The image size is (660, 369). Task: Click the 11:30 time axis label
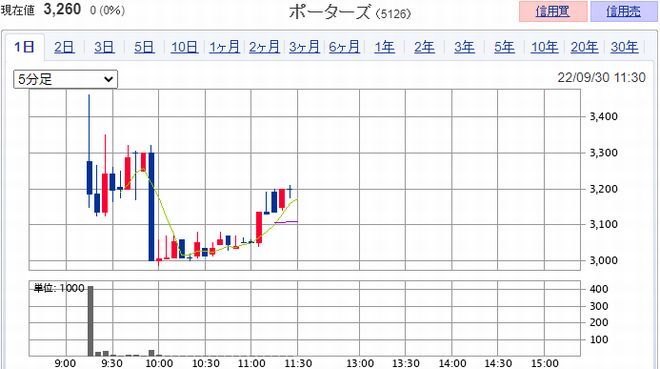pyautogui.click(x=298, y=363)
